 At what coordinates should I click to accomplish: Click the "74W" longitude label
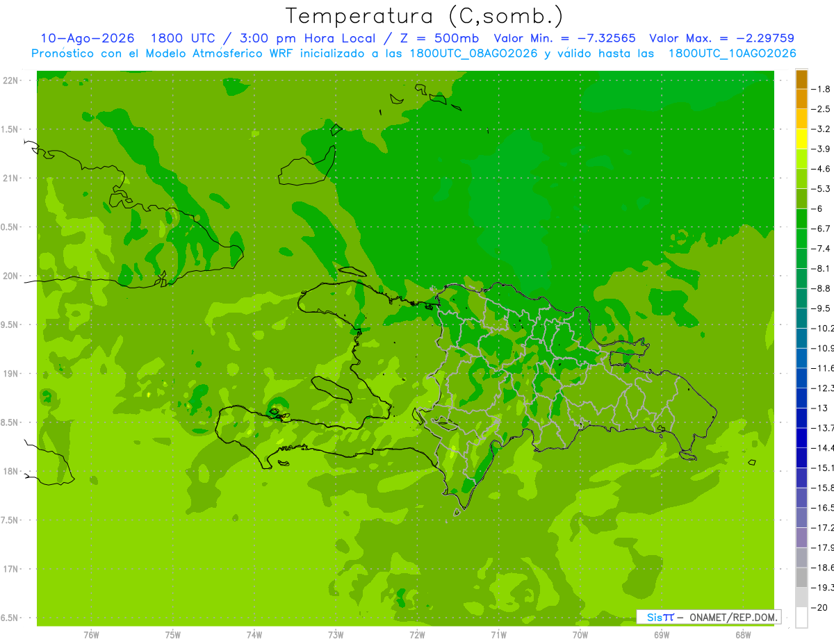[x=254, y=635]
